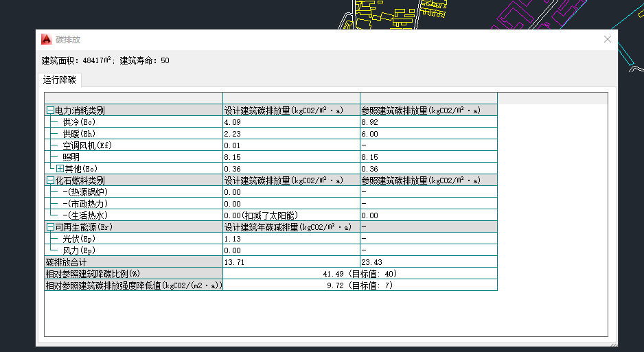Viewport: 644px width, 352px height.
Task: Select the 光伏(Ep) row label
Action: pyautogui.click(x=78, y=239)
